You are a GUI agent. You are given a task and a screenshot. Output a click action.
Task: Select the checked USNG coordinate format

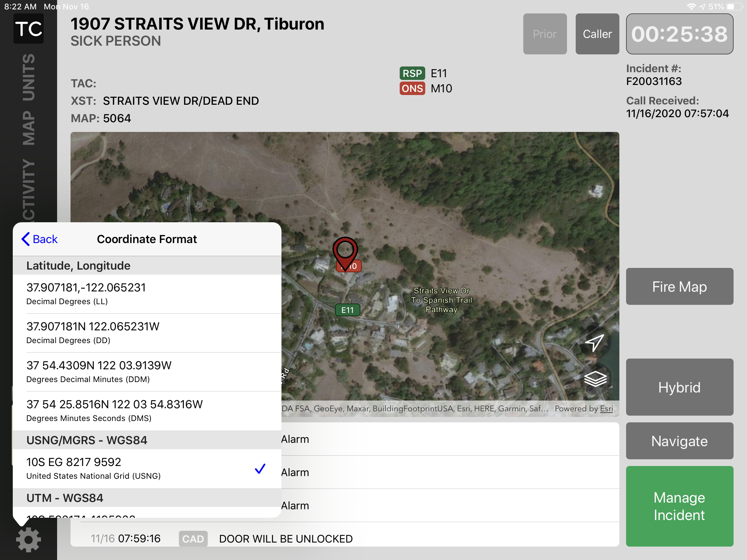click(x=147, y=468)
